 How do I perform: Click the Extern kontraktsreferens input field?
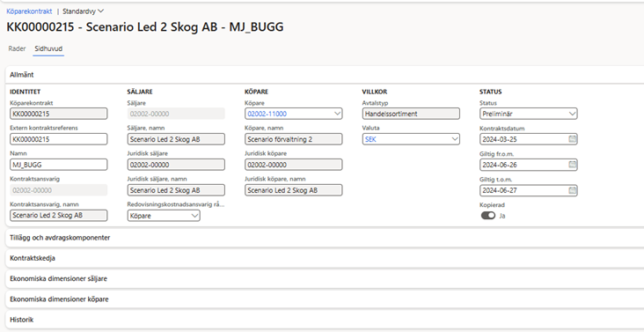click(x=59, y=139)
